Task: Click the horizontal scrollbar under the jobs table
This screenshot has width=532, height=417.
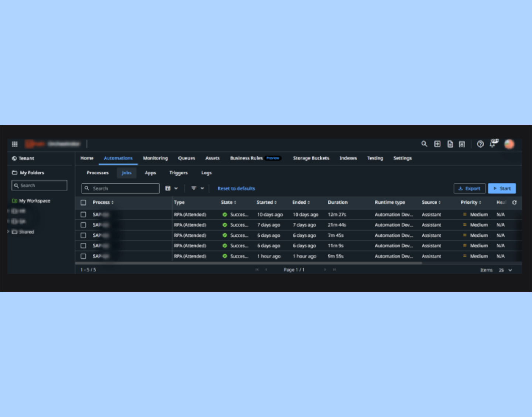Action: pyautogui.click(x=248, y=263)
